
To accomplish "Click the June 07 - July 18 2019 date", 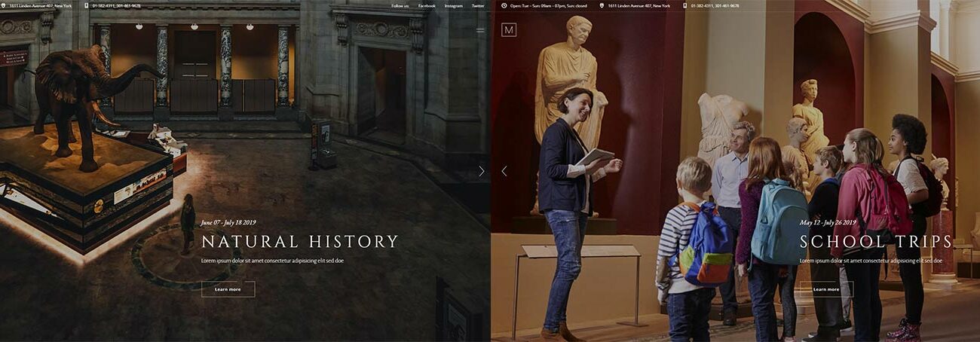I will [228, 223].
